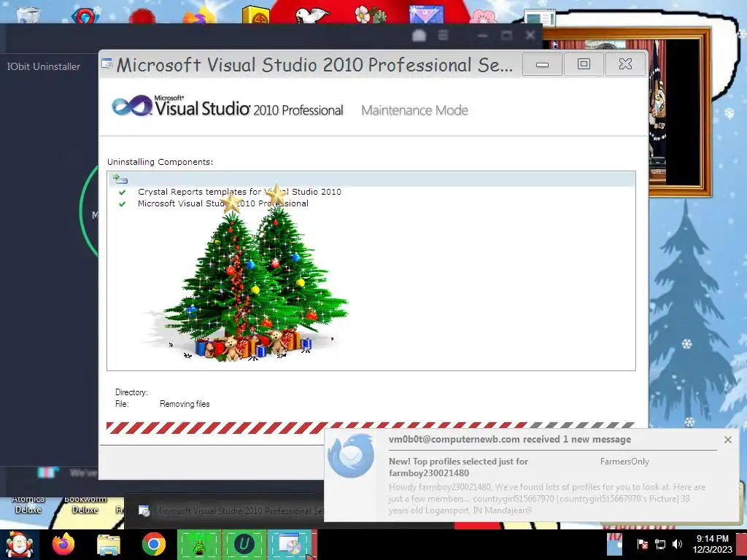The width and height of the screenshot is (747, 560).
Task: Close the Visual Studio 2010 setup window
Action: pyautogui.click(x=625, y=64)
